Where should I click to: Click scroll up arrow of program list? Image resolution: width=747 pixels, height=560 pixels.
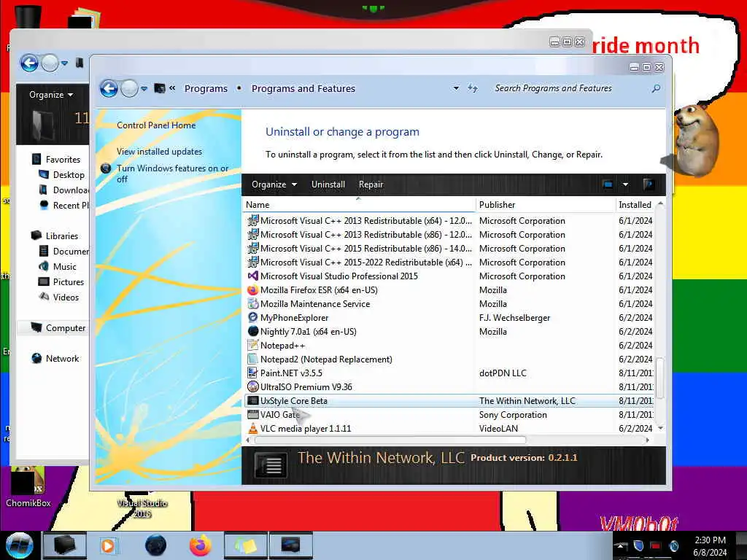pos(660,204)
